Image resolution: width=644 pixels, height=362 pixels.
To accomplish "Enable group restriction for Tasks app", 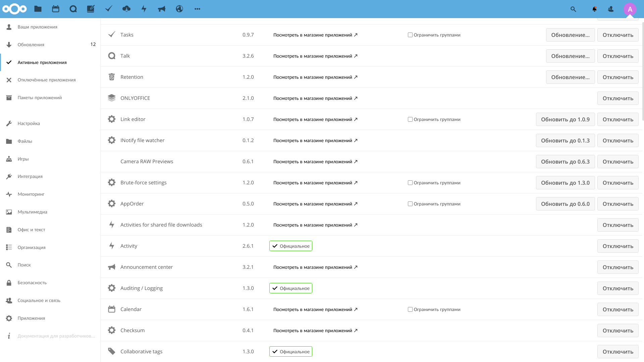I will (x=410, y=35).
